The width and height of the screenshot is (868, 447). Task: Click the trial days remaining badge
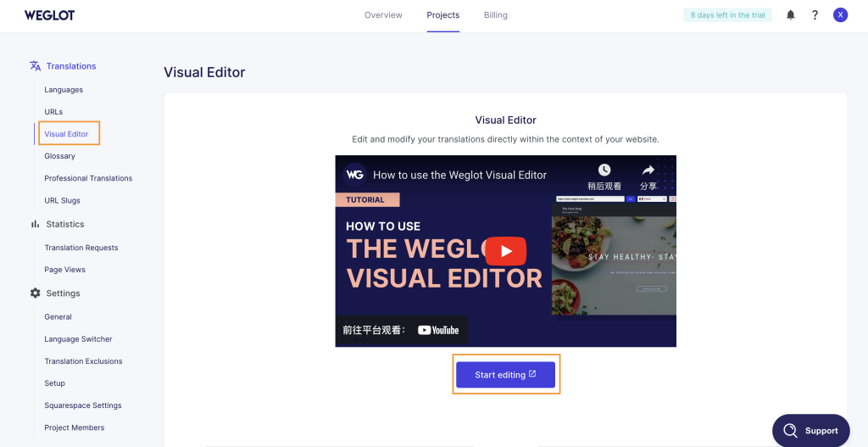[727, 15]
